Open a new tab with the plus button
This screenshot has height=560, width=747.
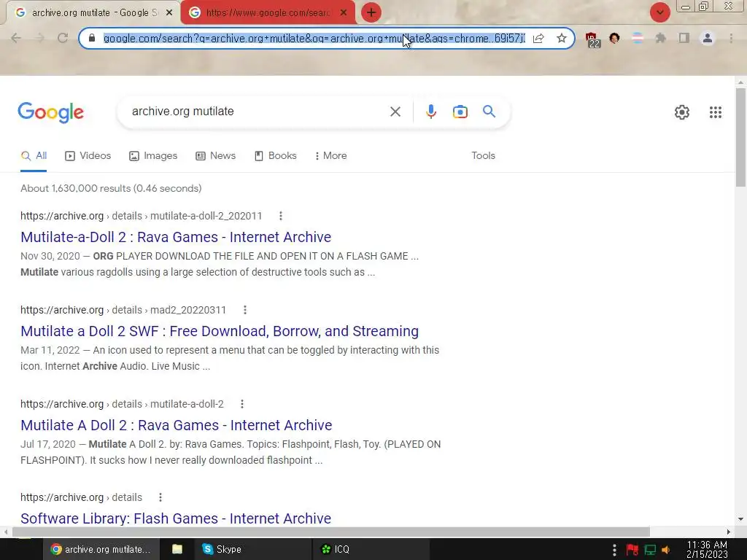click(x=371, y=12)
